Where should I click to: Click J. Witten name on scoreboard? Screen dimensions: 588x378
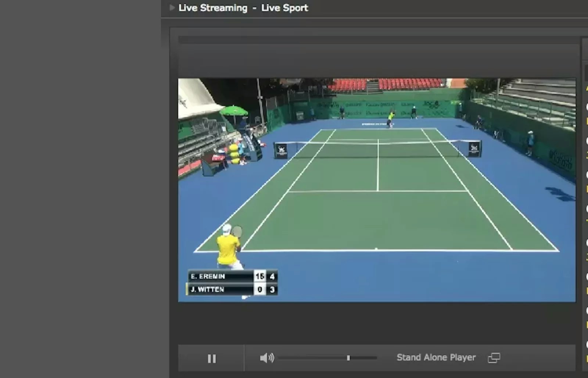coord(208,289)
